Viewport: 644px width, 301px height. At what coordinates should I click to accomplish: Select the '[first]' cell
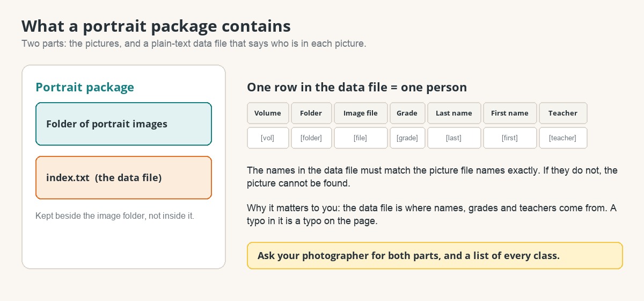(x=510, y=138)
